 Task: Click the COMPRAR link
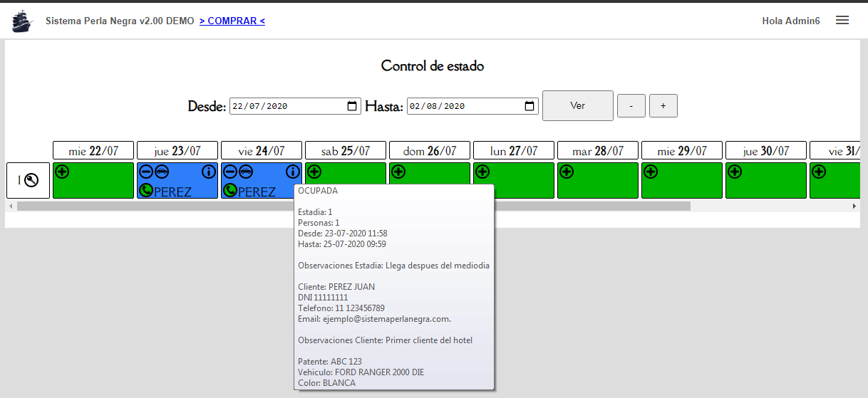tap(232, 21)
